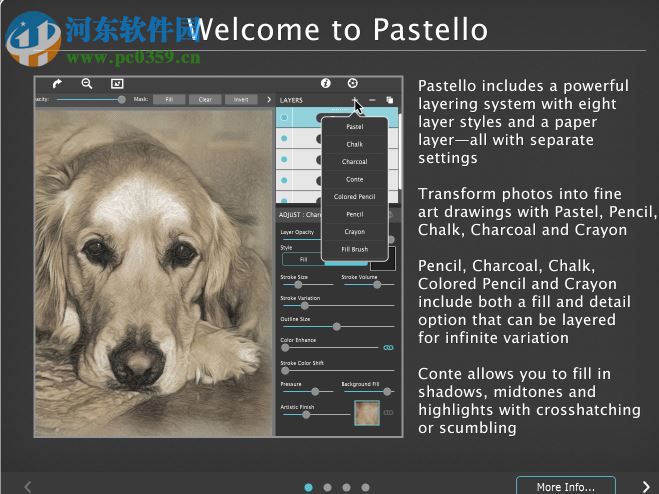
Task: Choose Pencil from the layer style menu
Action: [x=354, y=214]
